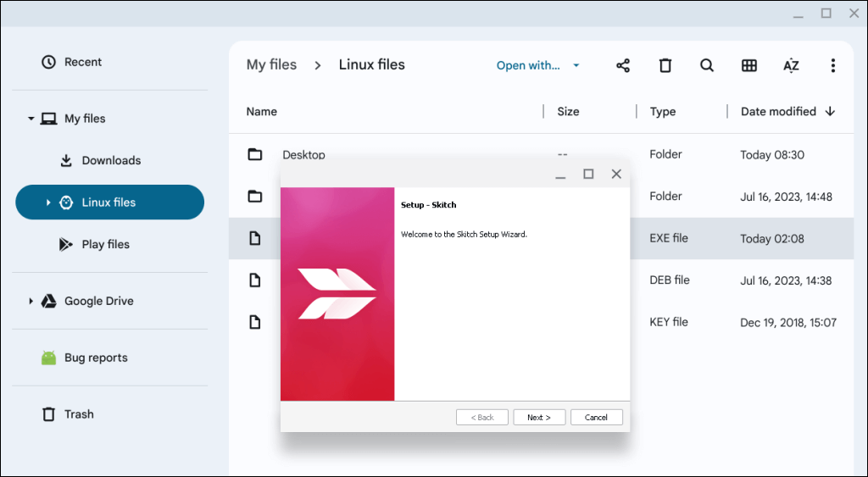Click My files in the breadcrumb

tap(271, 64)
